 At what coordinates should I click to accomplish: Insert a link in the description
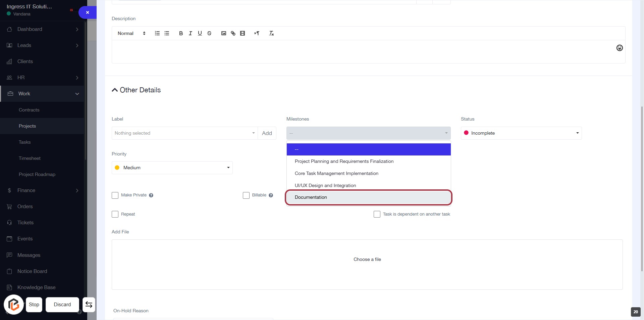(233, 33)
